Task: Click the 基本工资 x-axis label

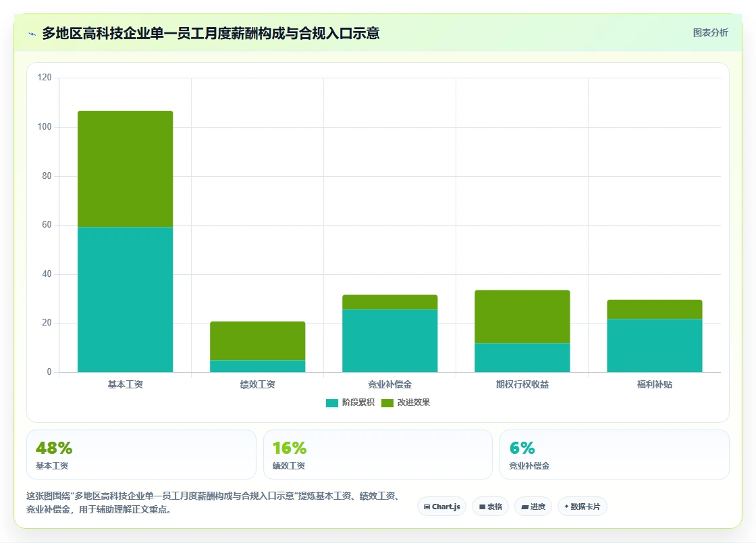Action: [126, 384]
